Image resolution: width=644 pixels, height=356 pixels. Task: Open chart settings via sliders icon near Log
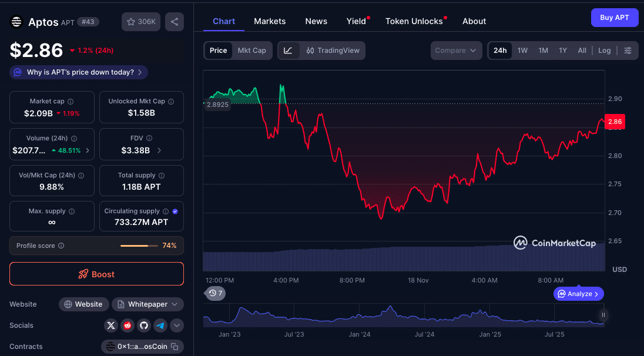(628, 51)
